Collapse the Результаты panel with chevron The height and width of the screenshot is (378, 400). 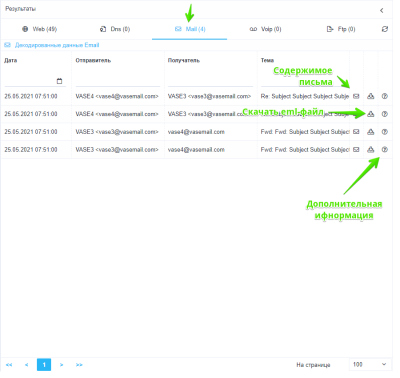coord(382,10)
